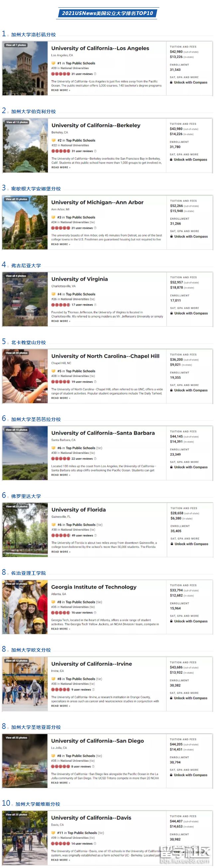Expand READ MORE under Georgia Tech description
Image resolution: width=215 pixels, height=868 pixels.
click(60, 629)
